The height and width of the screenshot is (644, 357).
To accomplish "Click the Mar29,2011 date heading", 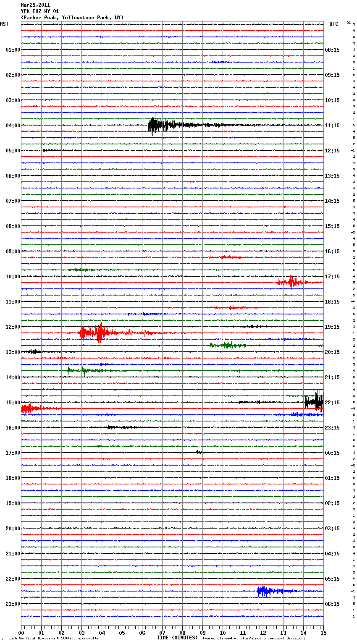I will click(35, 5).
